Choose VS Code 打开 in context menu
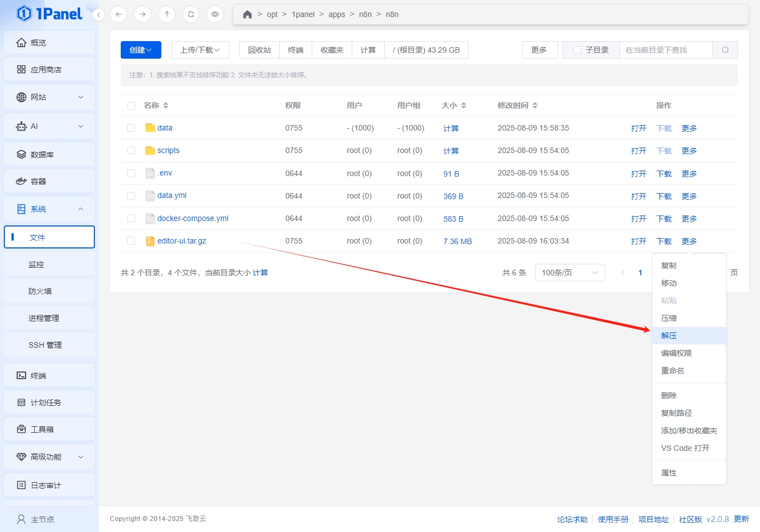The height and width of the screenshot is (532, 760). tap(689, 448)
